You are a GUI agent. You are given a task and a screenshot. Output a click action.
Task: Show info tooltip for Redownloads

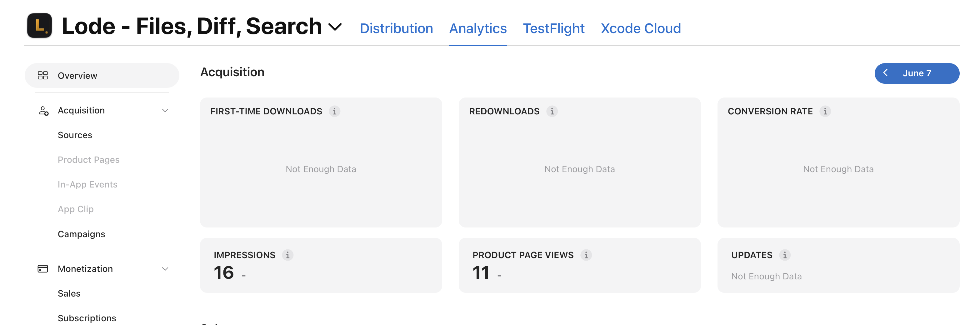(x=552, y=111)
